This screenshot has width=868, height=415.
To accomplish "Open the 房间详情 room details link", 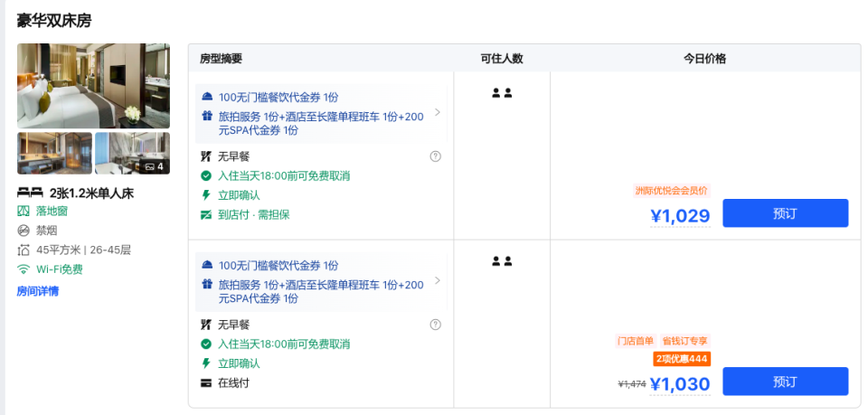I will click(37, 291).
